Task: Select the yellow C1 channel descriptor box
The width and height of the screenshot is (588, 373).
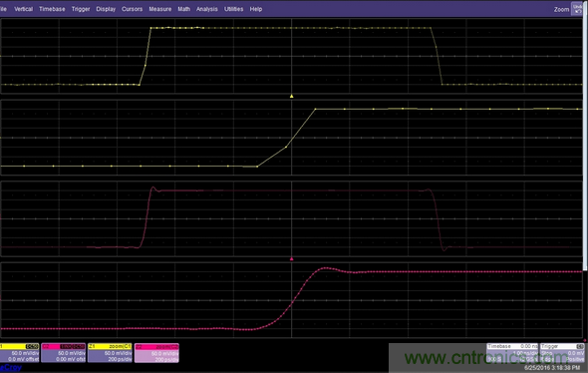Action: click(x=20, y=353)
